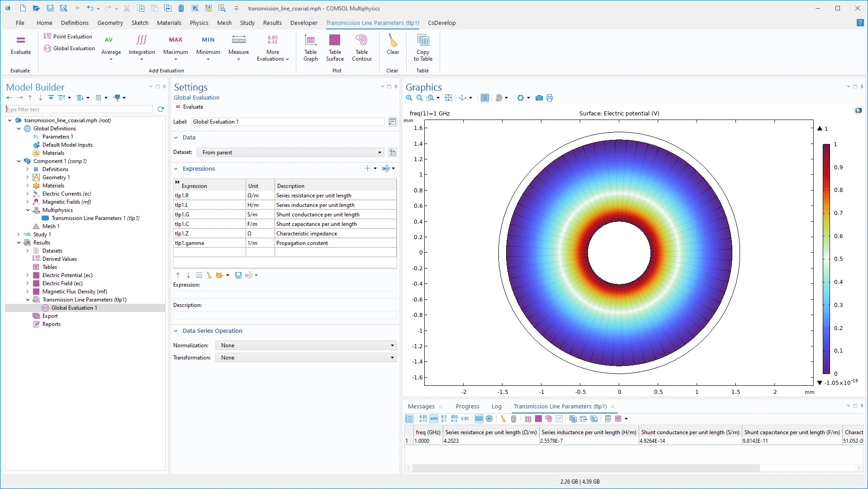The width and height of the screenshot is (868, 489).
Task: Take a snapshot with the Graphics camera icon
Action: [539, 98]
